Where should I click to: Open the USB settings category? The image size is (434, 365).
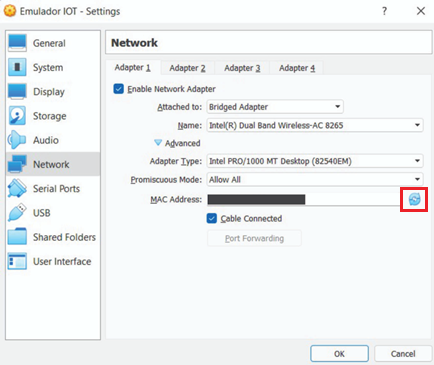pyautogui.click(x=53, y=213)
